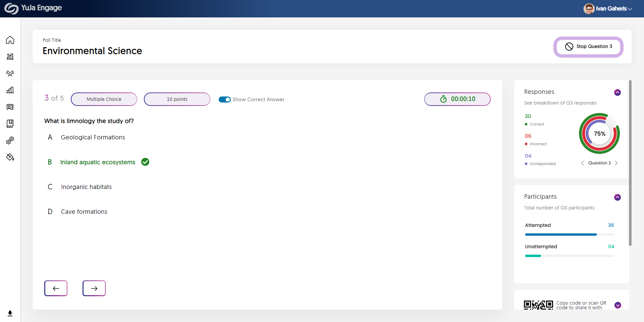Click the question text about limnology
Image resolution: width=644 pixels, height=322 pixels.
(x=89, y=121)
